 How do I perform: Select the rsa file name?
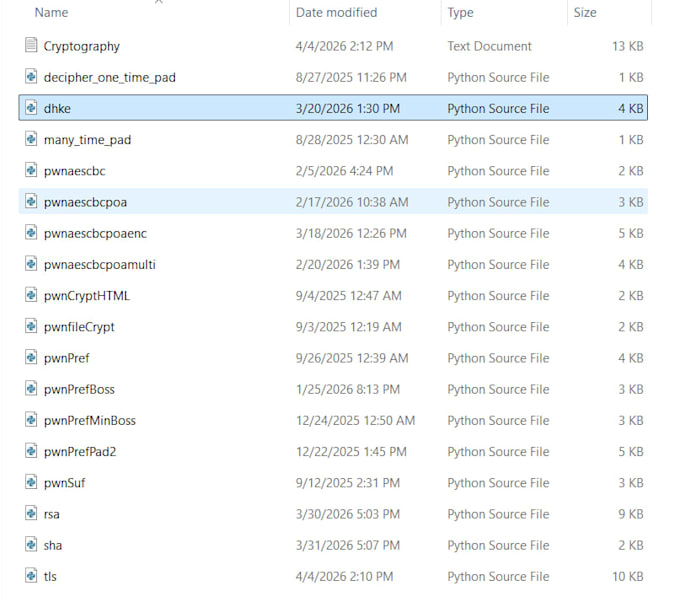52,514
